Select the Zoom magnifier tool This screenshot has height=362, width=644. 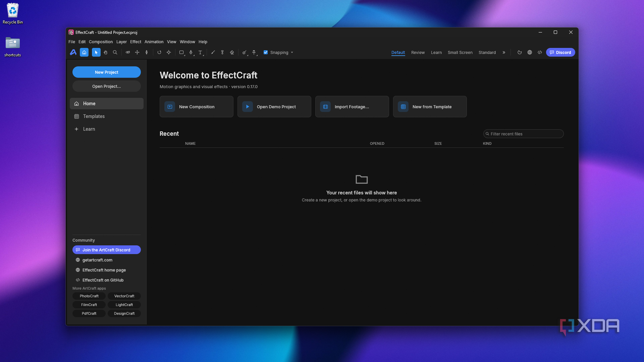115,52
